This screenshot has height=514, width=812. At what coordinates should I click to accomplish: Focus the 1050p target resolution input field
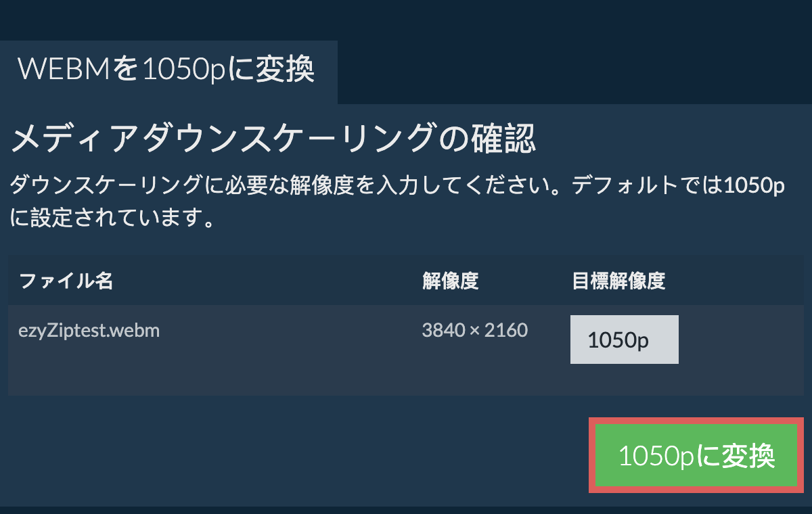624,340
